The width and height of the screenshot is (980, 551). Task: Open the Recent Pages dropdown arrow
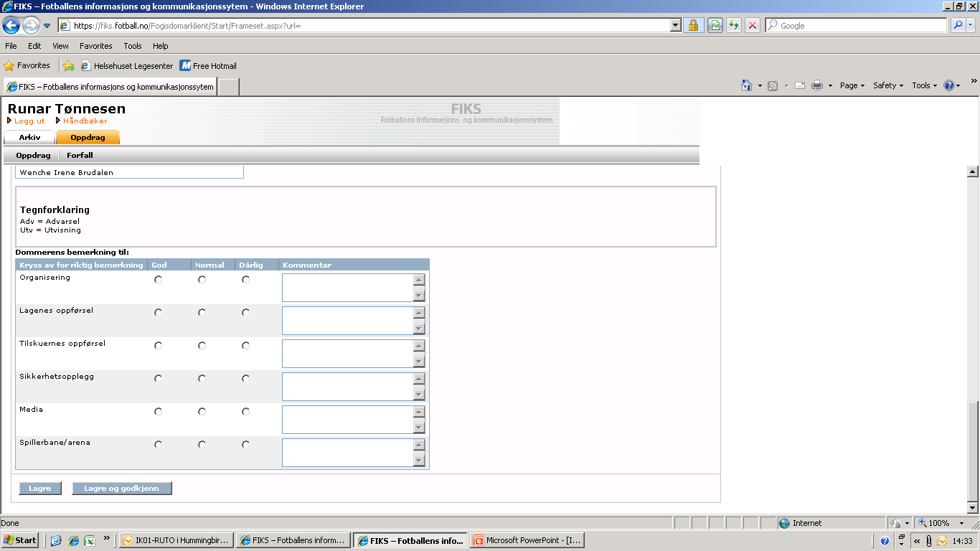tap(47, 26)
